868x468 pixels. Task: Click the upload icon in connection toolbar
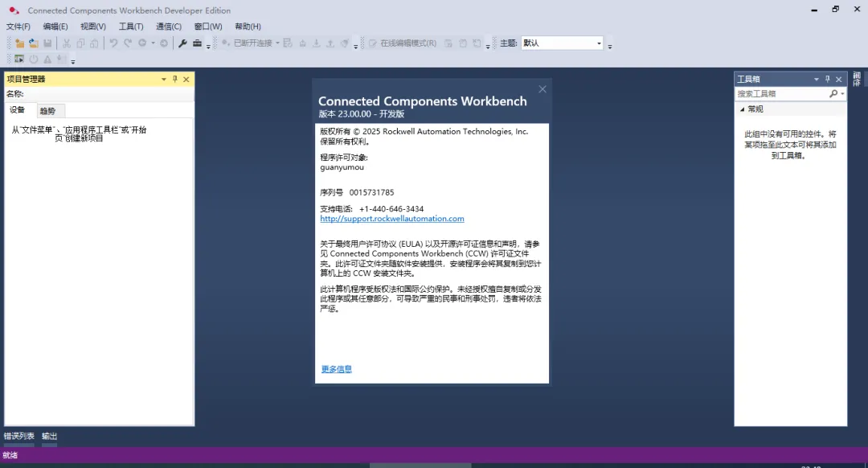click(x=330, y=43)
